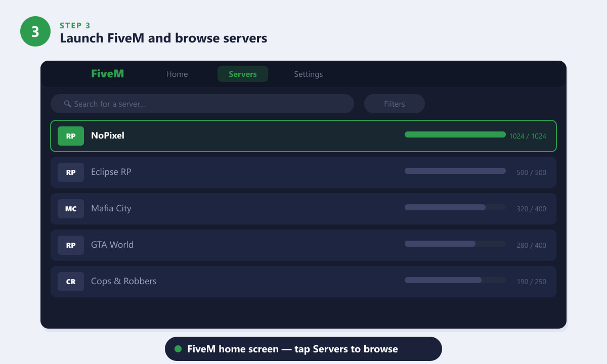The image size is (607, 364).
Task: Select the Eclipse RP server
Action: click(x=303, y=172)
